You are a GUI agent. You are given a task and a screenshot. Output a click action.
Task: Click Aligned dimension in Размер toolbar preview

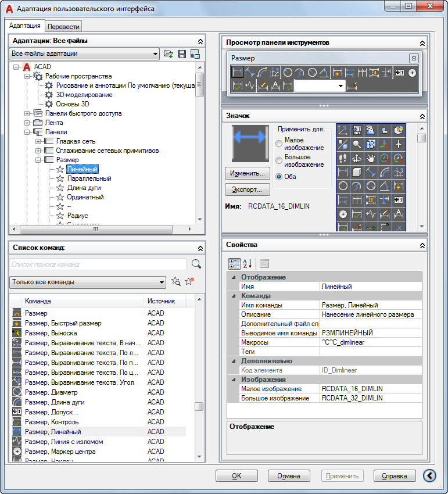point(249,73)
